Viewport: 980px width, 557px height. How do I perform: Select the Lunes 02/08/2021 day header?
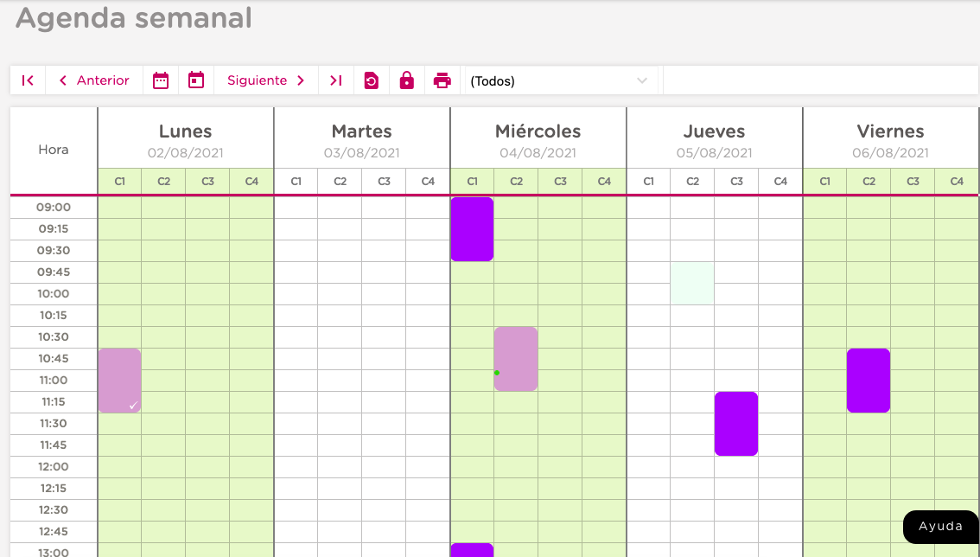click(x=186, y=140)
